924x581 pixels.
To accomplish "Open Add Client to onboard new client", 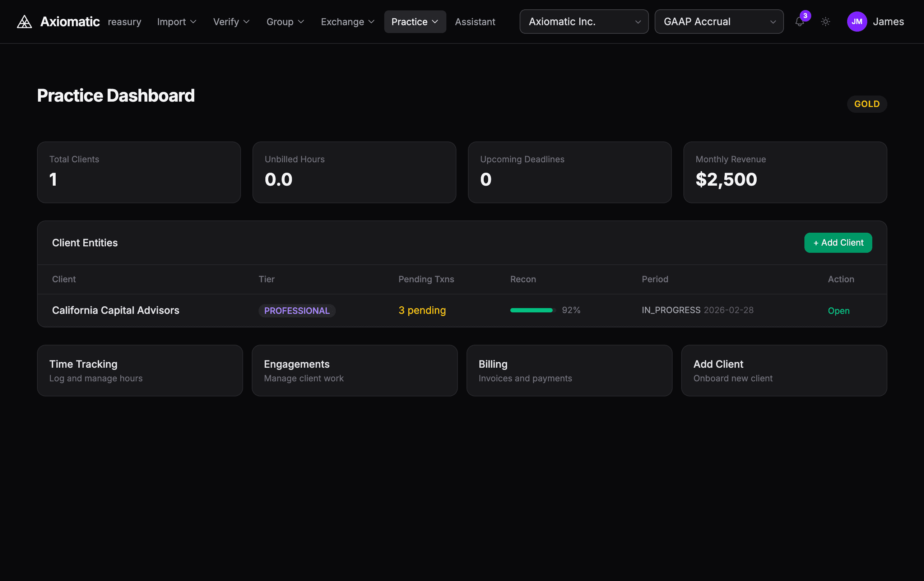I will (x=784, y=370).
